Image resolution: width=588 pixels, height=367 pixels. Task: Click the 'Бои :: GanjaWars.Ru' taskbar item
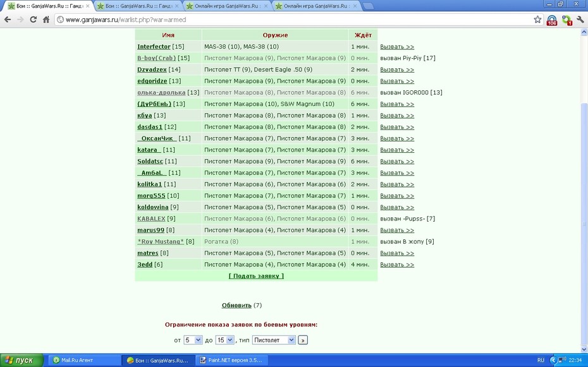tap(158, 360)
